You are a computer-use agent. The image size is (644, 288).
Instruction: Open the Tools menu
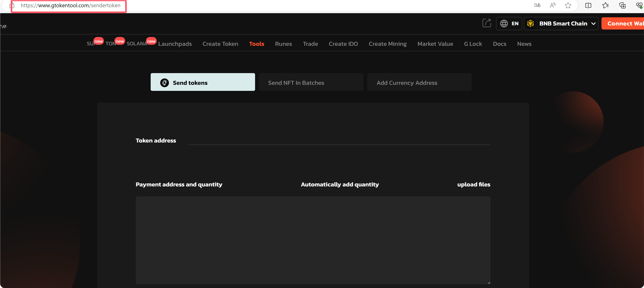256,44
